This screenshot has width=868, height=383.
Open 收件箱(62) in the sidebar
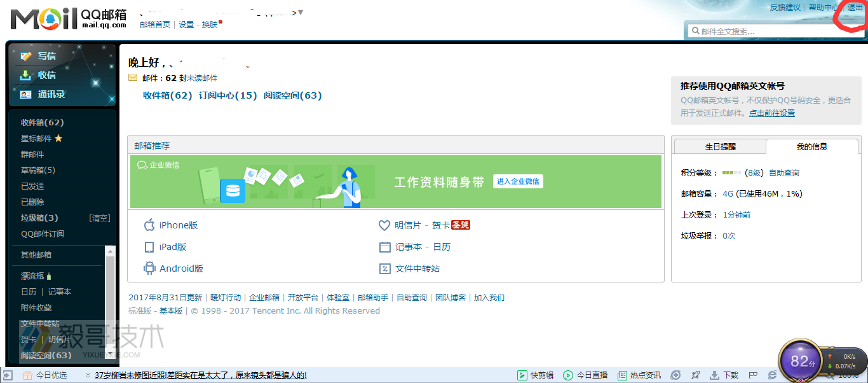click(43, 122)
